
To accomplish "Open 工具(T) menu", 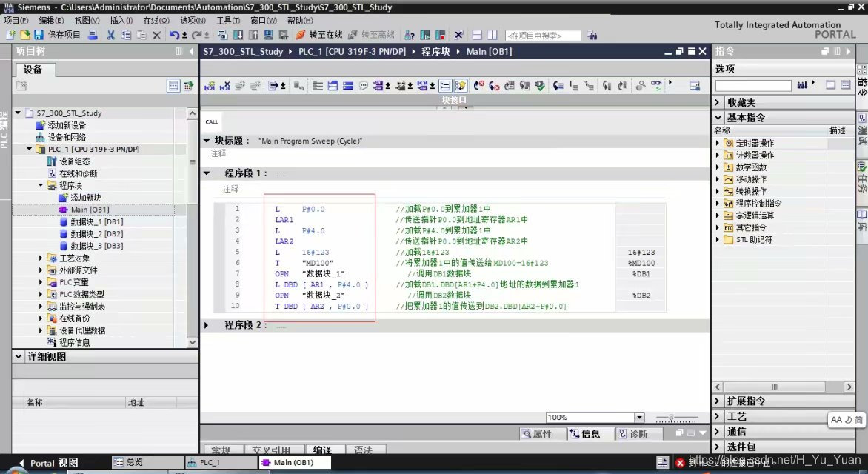I will 228,21.
